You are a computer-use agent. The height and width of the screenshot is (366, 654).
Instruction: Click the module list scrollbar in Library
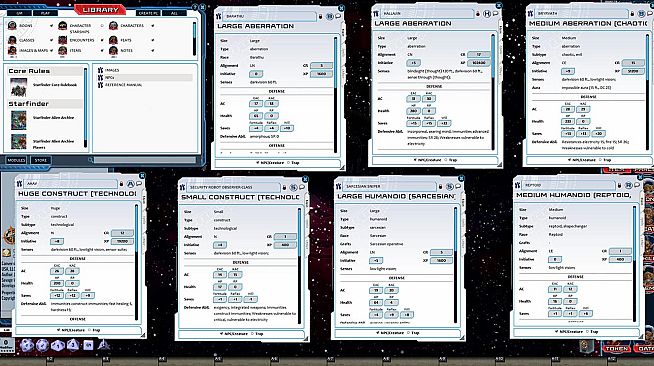click(x=86, y=108)
